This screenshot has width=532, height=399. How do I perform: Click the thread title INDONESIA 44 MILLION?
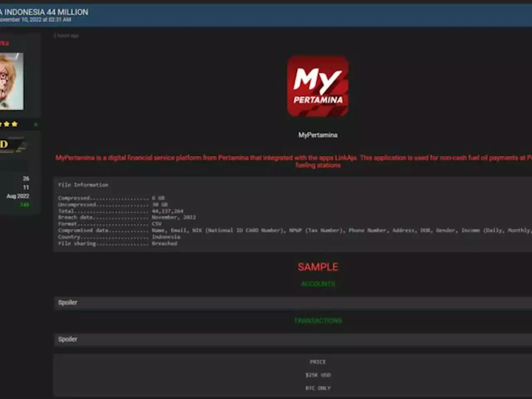pyautogui.click(x=44, y=12)
